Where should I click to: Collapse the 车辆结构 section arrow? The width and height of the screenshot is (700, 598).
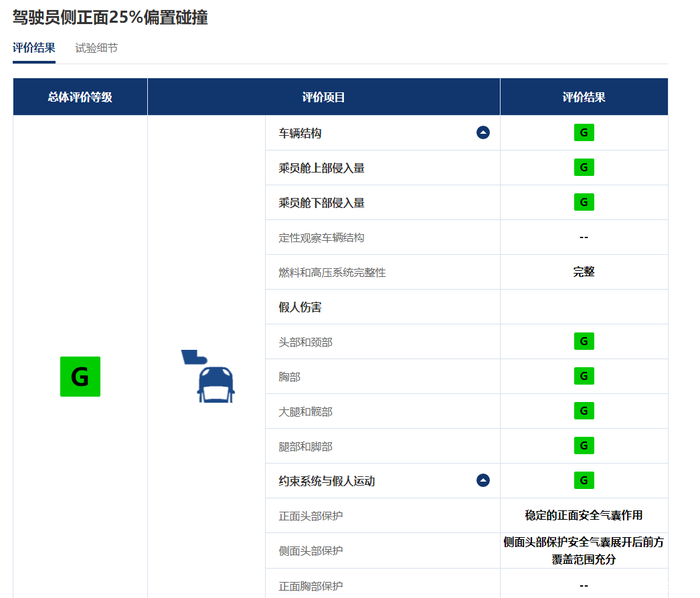[x=483, y=133]
